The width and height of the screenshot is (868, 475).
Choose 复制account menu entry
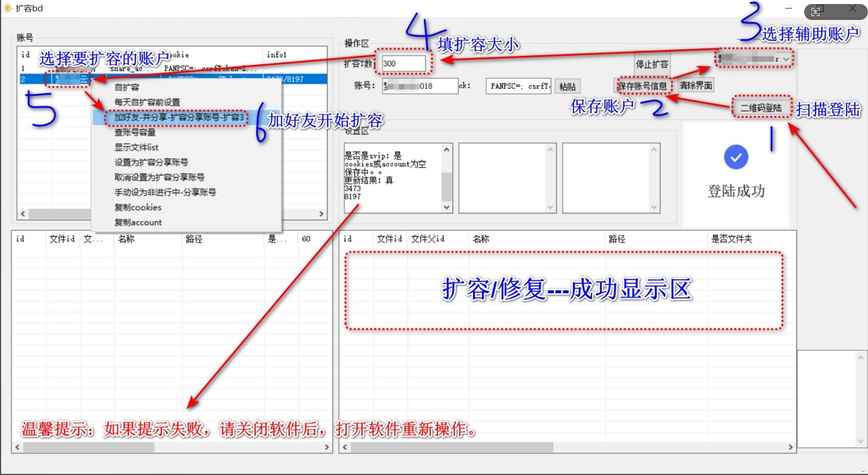coord(138,222)
